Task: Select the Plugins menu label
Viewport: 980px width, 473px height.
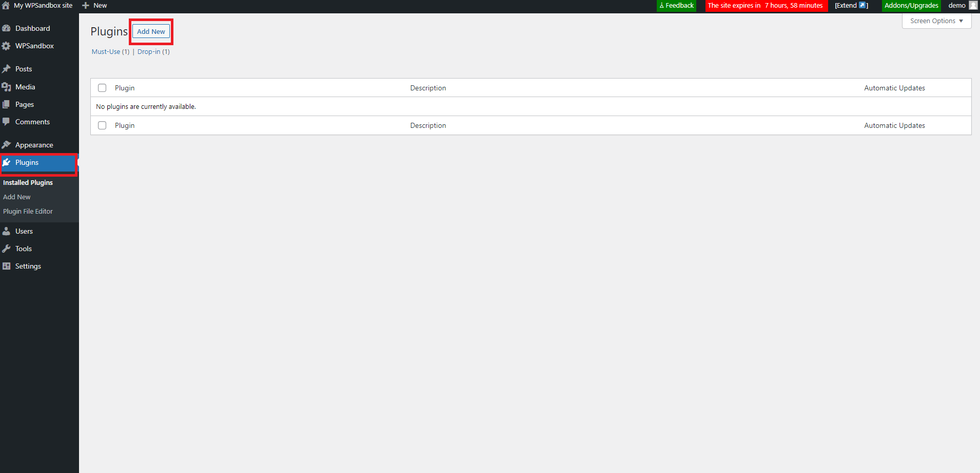Action: click(x=27, y=162)
